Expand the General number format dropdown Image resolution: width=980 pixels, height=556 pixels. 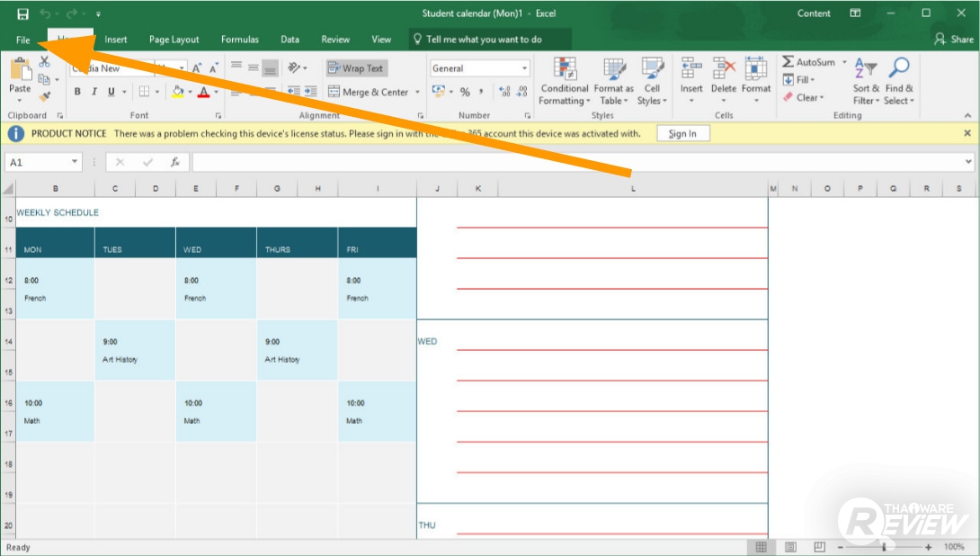[x=525, y=68]
